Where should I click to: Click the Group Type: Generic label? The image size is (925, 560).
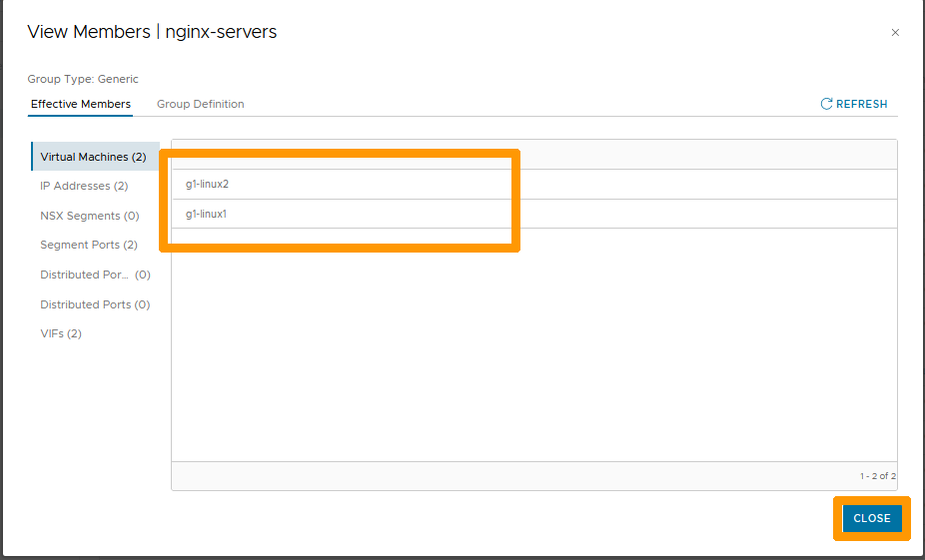[x=83, y=79]
